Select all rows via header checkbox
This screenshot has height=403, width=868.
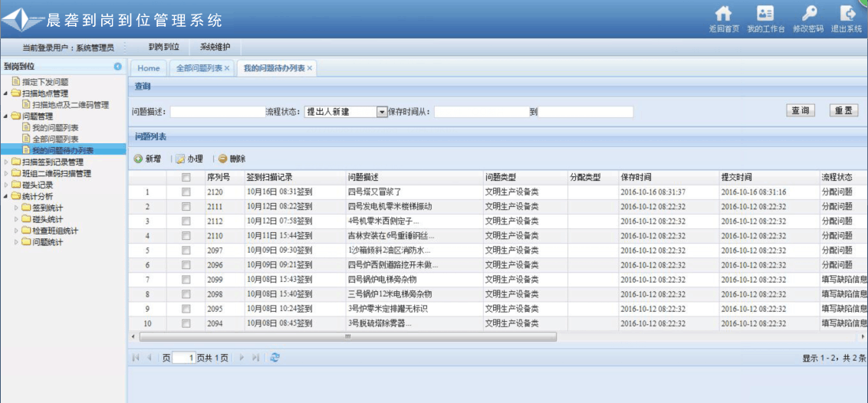[x=186, y=177]
